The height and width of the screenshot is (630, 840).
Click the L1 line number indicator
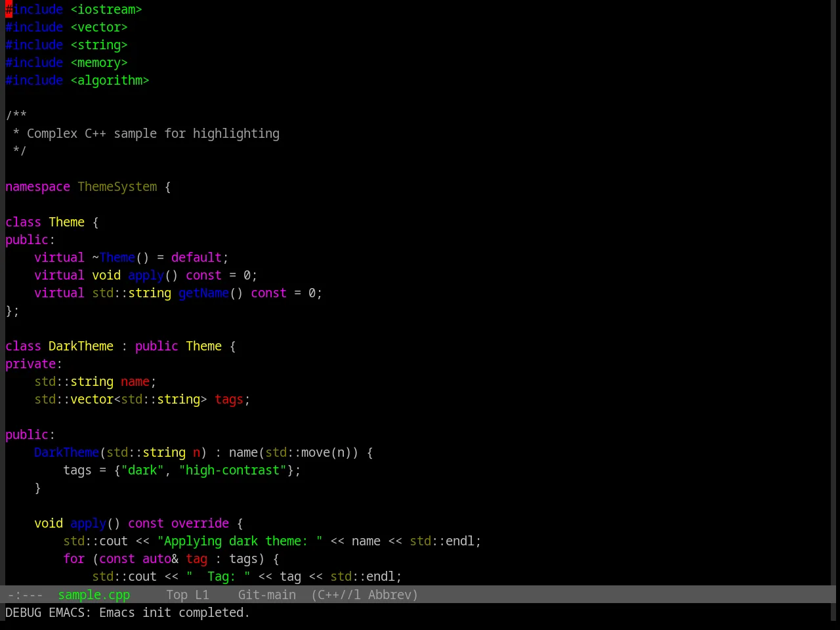point(202,595)
